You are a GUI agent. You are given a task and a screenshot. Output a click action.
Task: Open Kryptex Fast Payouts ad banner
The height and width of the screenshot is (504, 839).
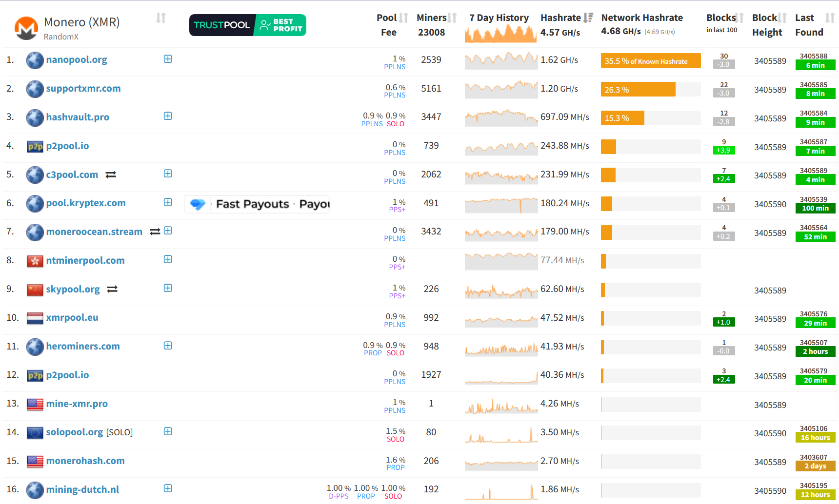pyautogui.click(x=257, y=204)
